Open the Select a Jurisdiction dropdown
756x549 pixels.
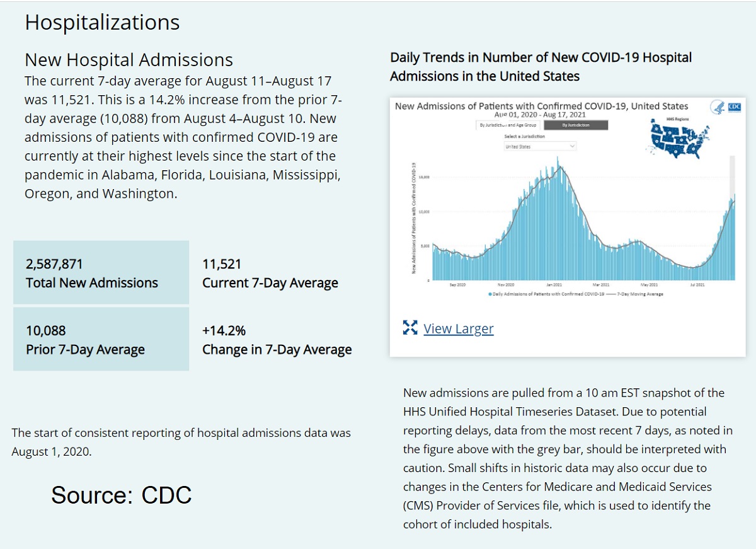click(540, 146)
